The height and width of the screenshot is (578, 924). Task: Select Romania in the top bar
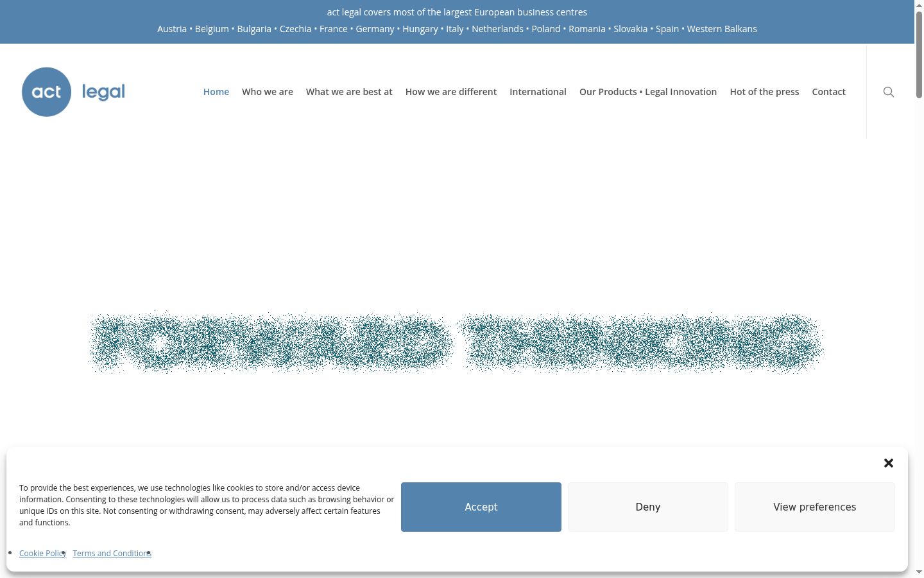click(x=587, y=29)
